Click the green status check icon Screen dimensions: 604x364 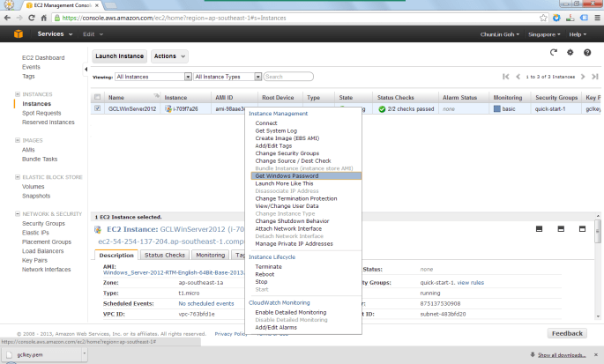pos(382,109)
